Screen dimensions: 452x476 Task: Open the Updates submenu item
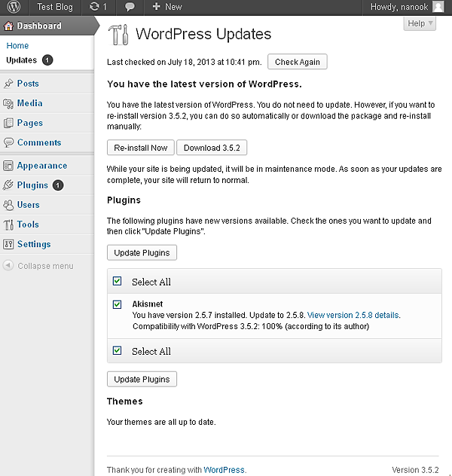click(22, 60)
